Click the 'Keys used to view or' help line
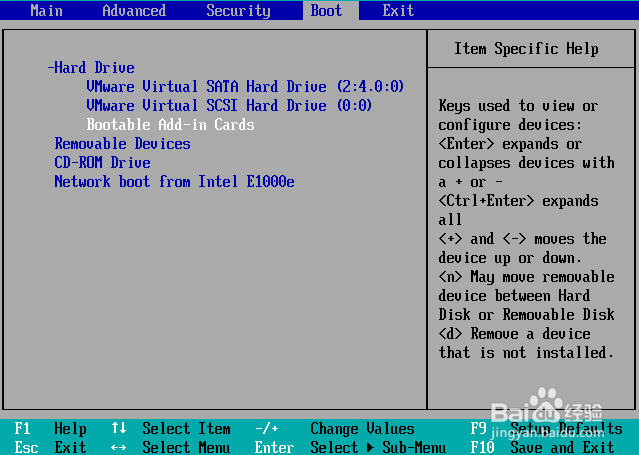Viewport: 639px width, 455px height. (518, 106)
